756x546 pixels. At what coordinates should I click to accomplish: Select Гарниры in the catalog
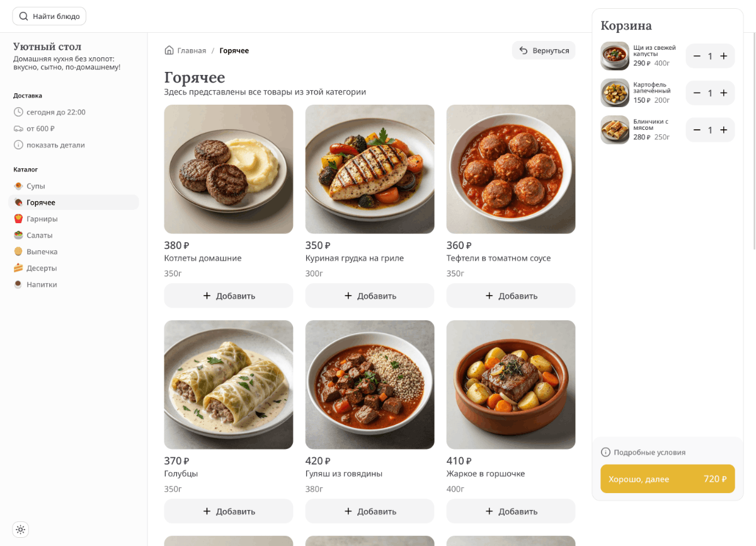tap(42, 219)
